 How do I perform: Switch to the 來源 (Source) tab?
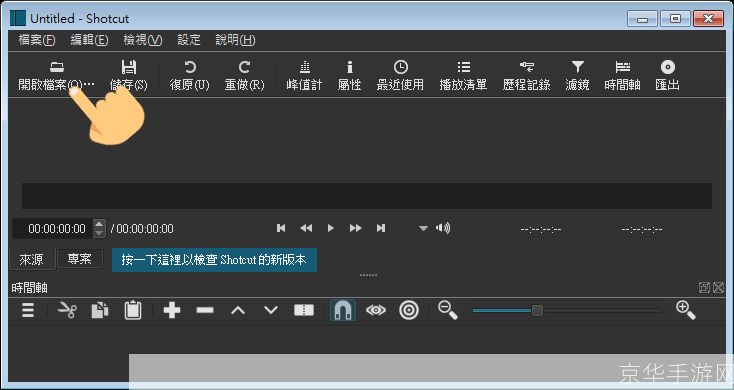pos(32,259)
